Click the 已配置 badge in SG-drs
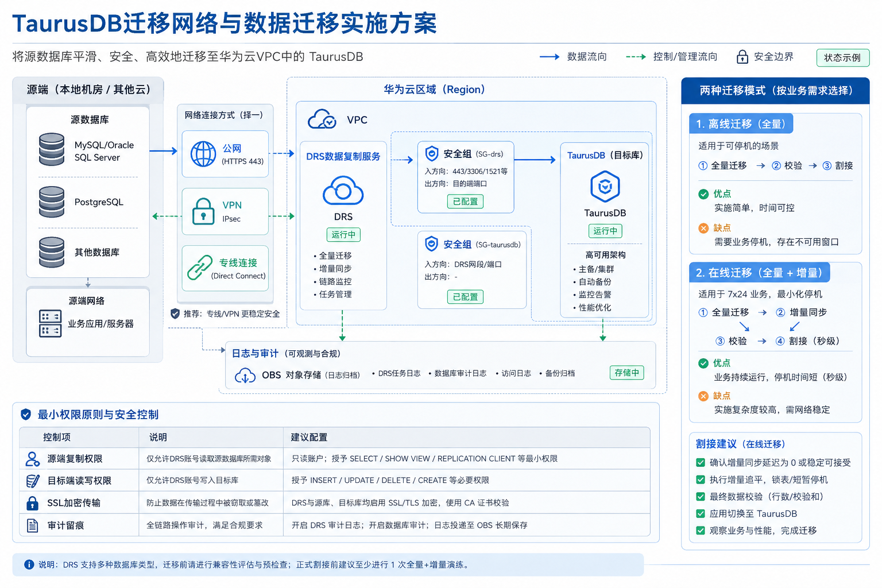The image size is (882, 588). [465, 202]
